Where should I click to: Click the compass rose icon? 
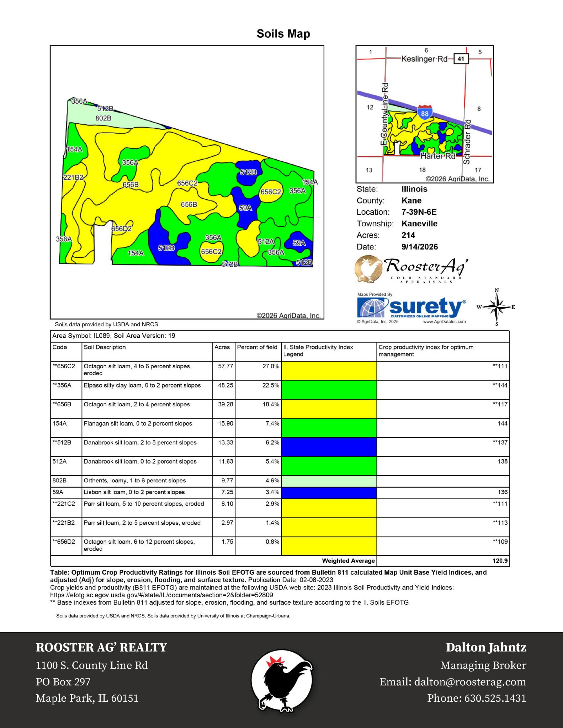(497, 307)
